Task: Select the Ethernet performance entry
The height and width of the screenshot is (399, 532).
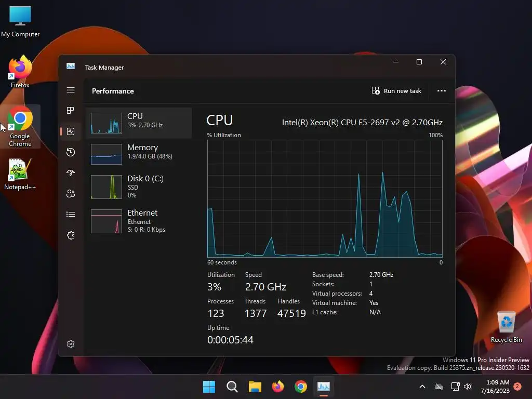Action: pos(139,221)
